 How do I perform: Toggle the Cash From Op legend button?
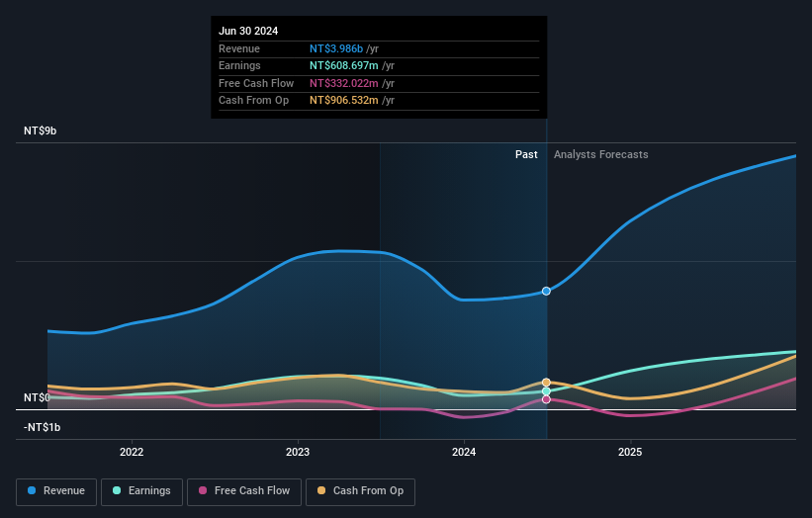click(x=360, y=491)
